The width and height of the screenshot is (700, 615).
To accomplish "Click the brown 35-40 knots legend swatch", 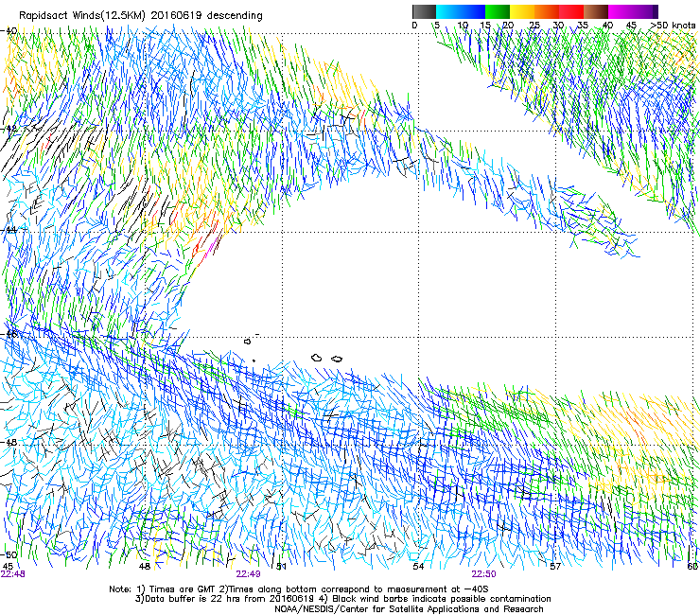I will click(x=596, y=11).
